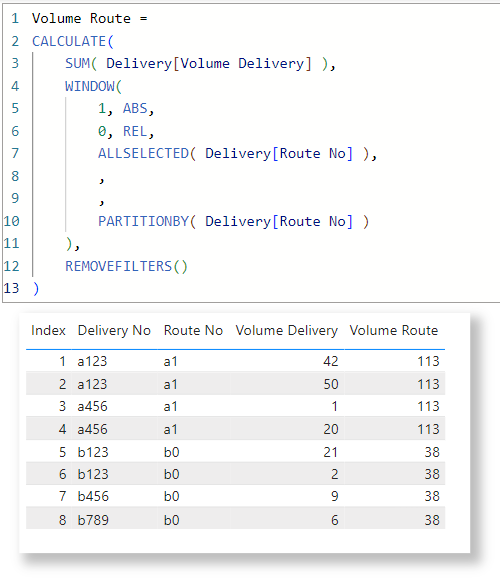
Task: Select Route No b0 in index row 6
Action: 171,474
